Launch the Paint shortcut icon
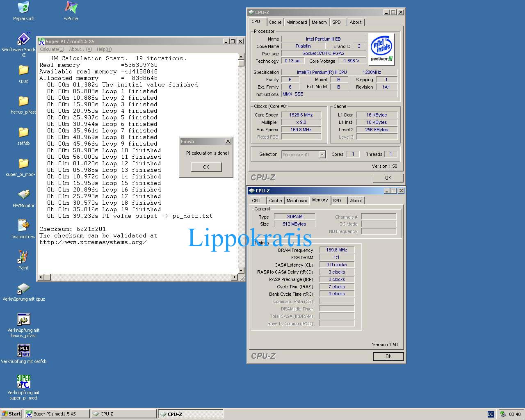The width and height of the screenshot is (525, 420). tap(23, 257)
